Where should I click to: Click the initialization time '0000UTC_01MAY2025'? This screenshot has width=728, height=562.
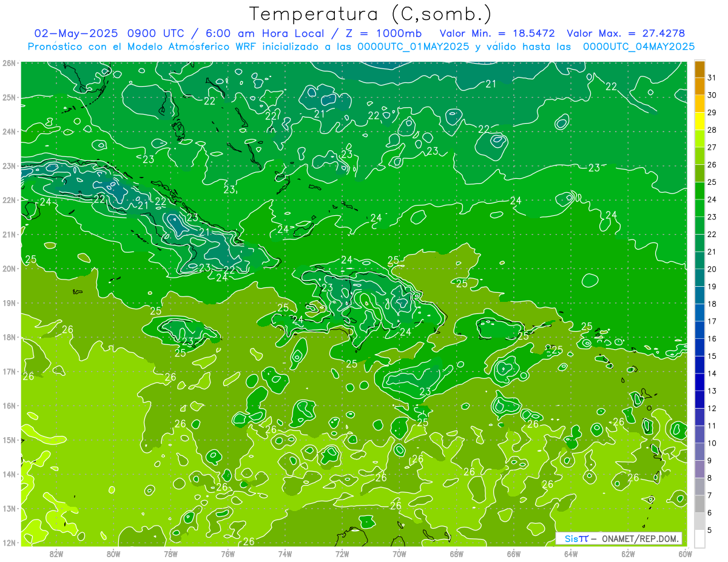[x=413, y=46]
